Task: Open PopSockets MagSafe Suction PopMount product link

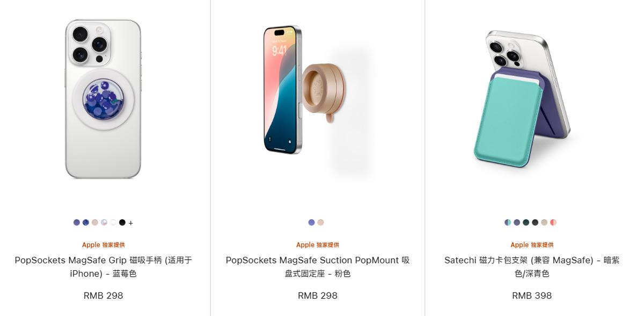Action: pos(318,267)
